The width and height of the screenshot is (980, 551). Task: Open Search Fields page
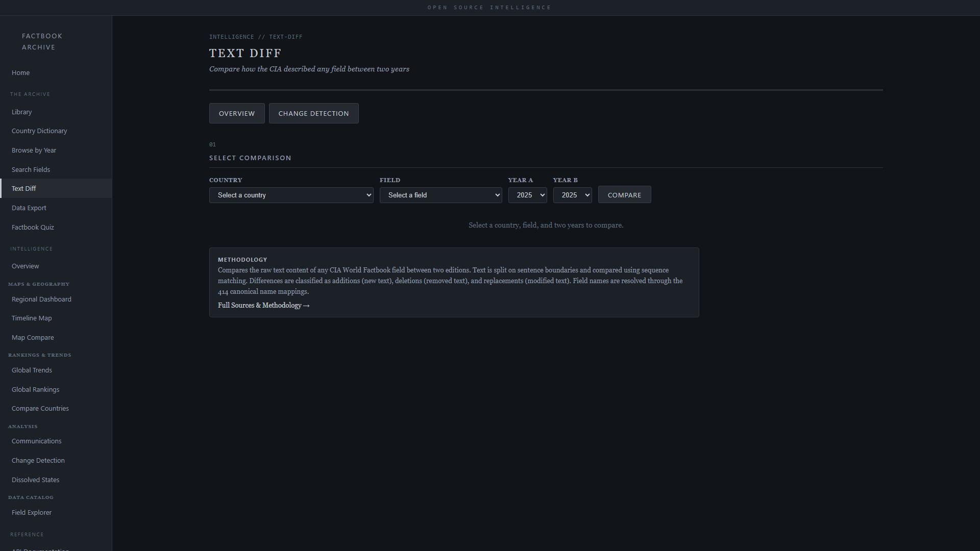[31, 170]
